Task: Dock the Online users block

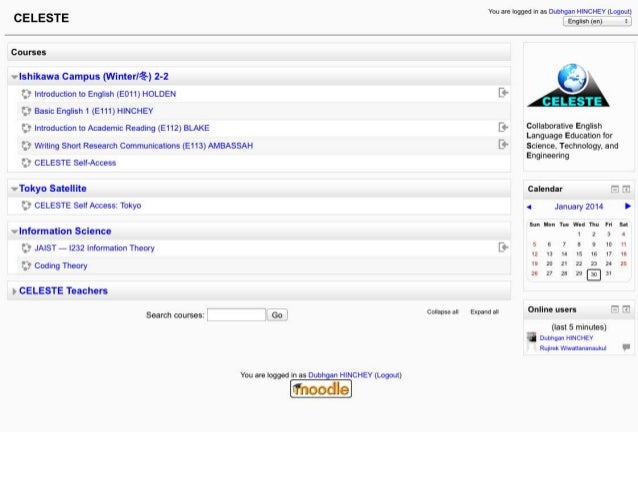Action: pyautogui.click(x=626, y=310)
